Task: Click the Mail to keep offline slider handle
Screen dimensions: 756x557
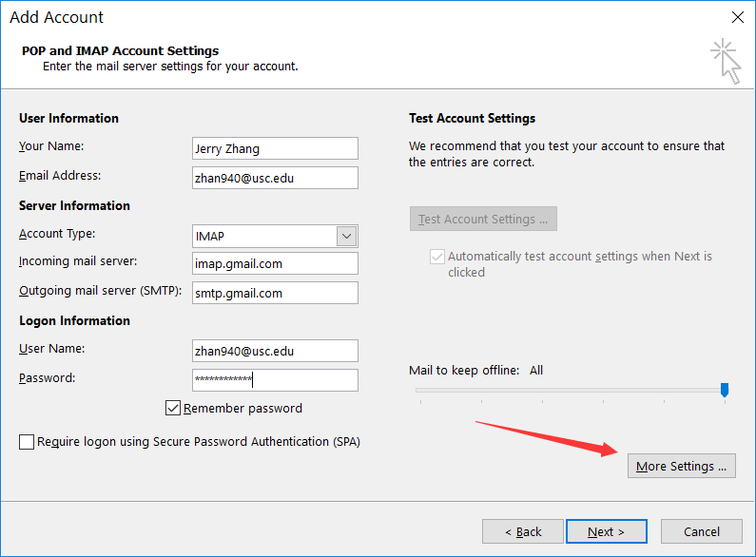Action: pos(725,390)
